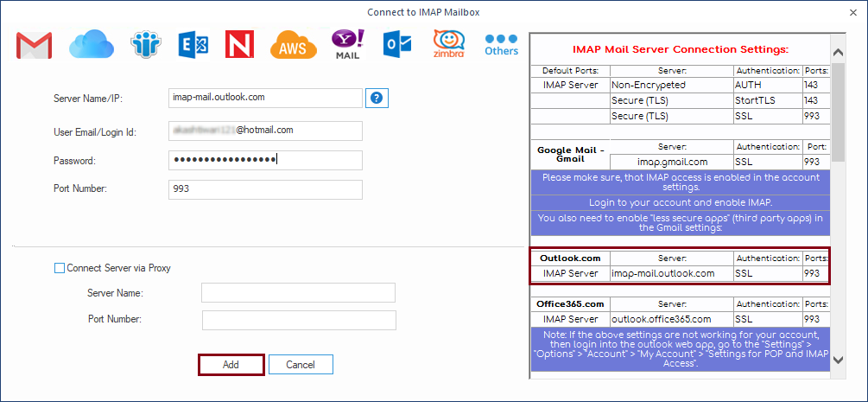Click the IMAP Mail Server Connection Settings title
Image resolution: width=868 pixels, height=402 pixels.
[x=681, y=50]
